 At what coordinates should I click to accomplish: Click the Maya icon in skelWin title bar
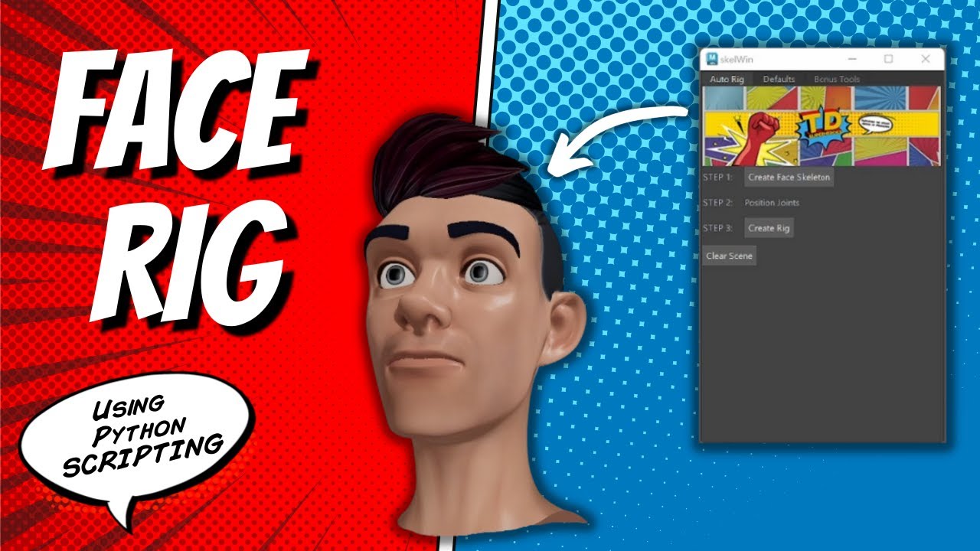710,59
